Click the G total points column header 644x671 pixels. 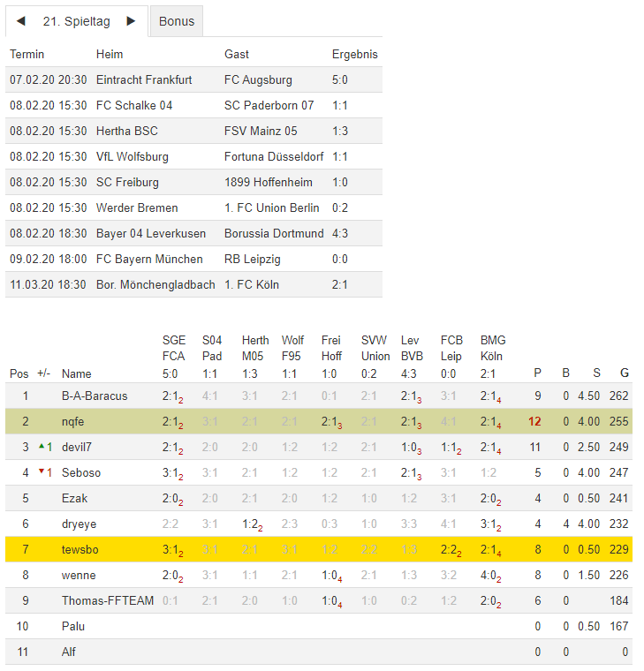click(x=624, y=373)
